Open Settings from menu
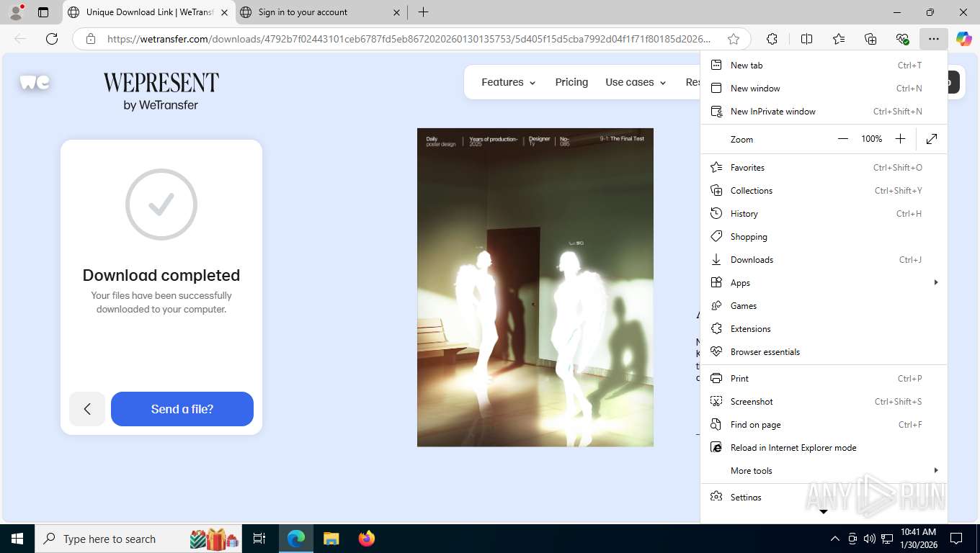Screen dimensions: 980x553 pos(824,498)
